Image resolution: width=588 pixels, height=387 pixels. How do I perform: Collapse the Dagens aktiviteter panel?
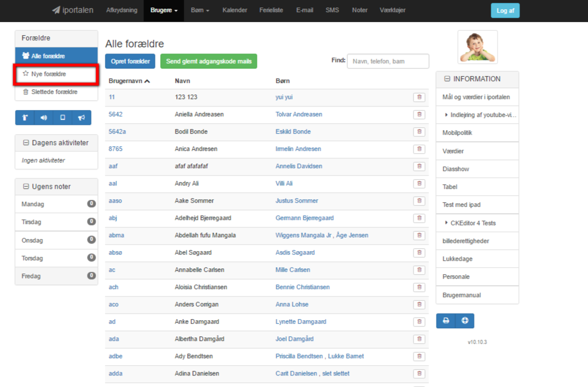[26, 143]
